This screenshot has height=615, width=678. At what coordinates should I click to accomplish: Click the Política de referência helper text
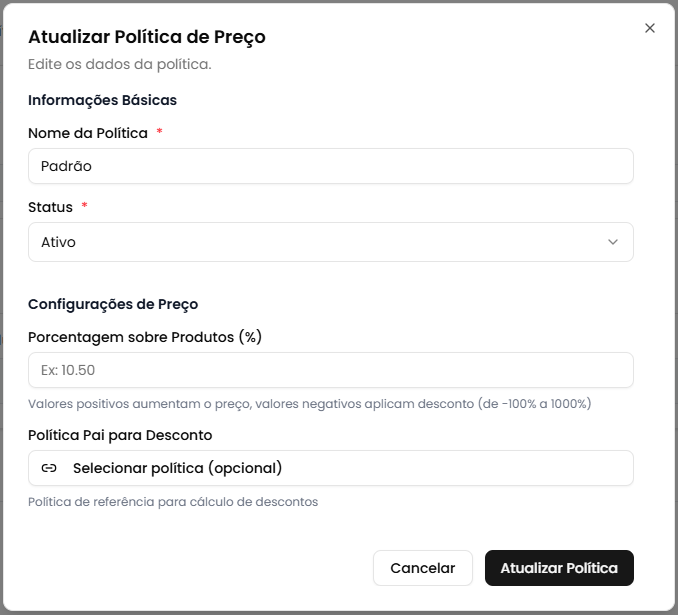coord(173,502)
